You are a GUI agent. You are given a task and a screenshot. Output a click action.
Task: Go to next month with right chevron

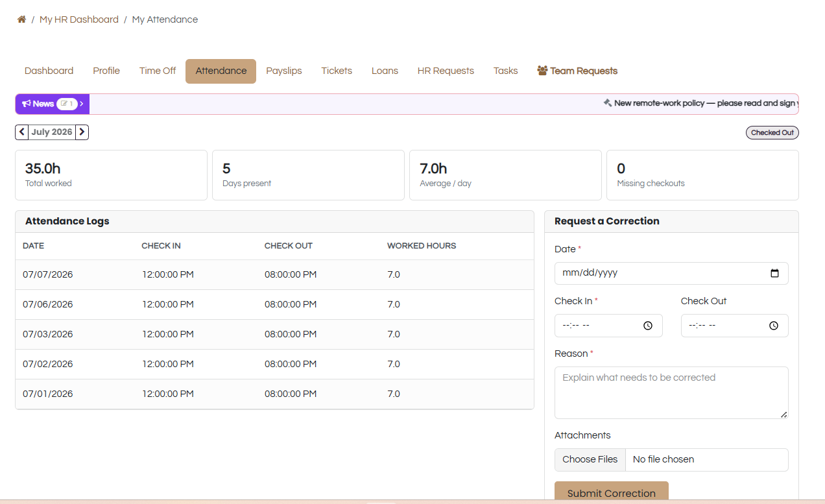click(82, 132)
